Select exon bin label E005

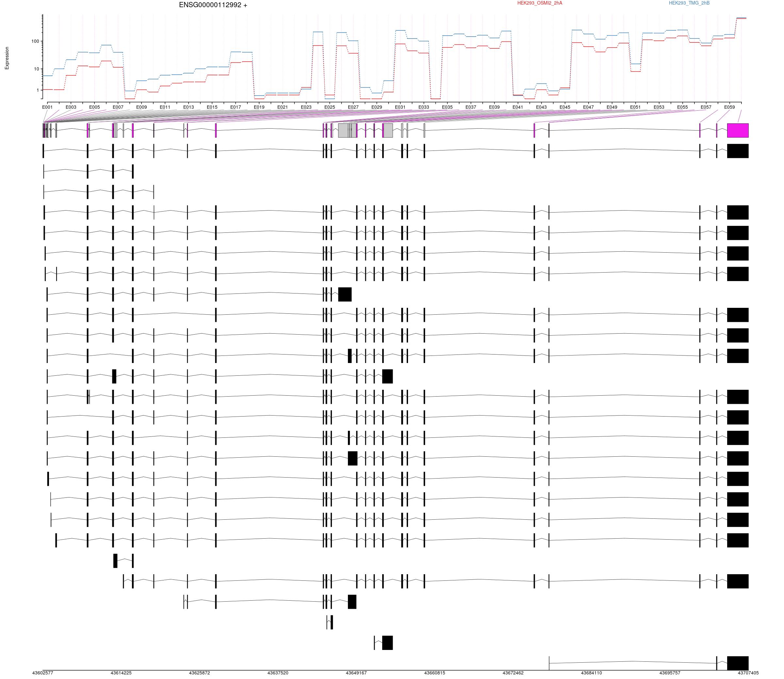[94, 107]
